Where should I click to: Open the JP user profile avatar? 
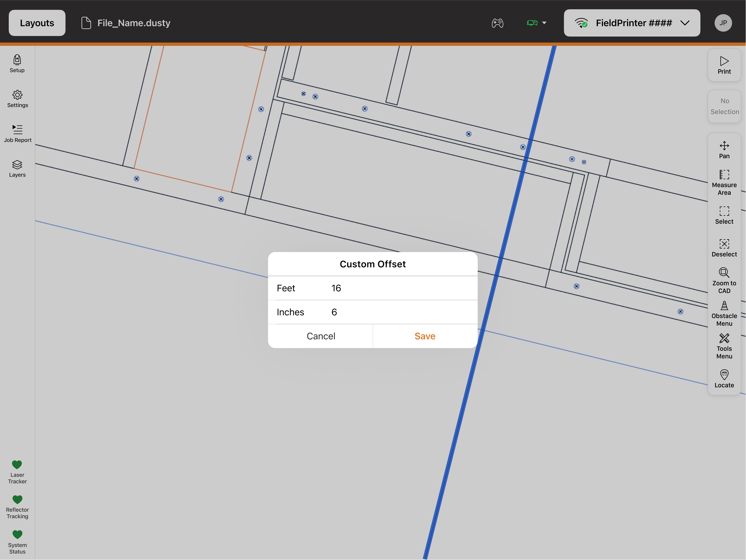point(723,23)
